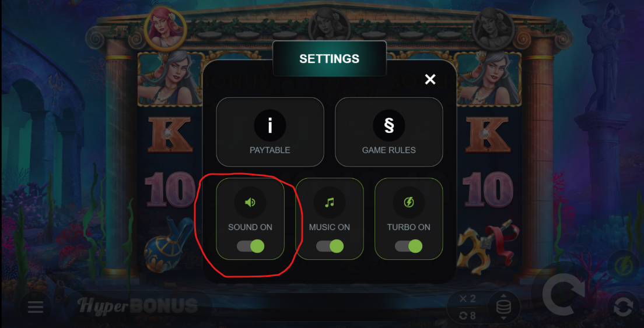Click the SETTINGS title header
Viewport: 644px width, 328px height.
[330, 59]
